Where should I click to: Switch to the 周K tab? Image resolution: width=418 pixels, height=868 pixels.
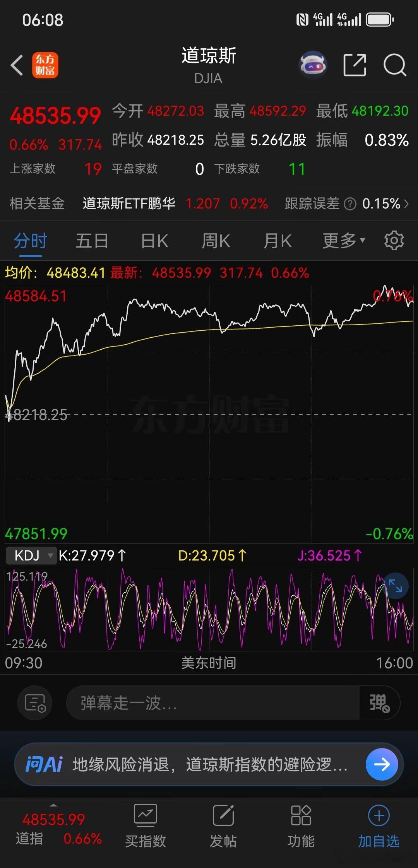tap(216, 241)
